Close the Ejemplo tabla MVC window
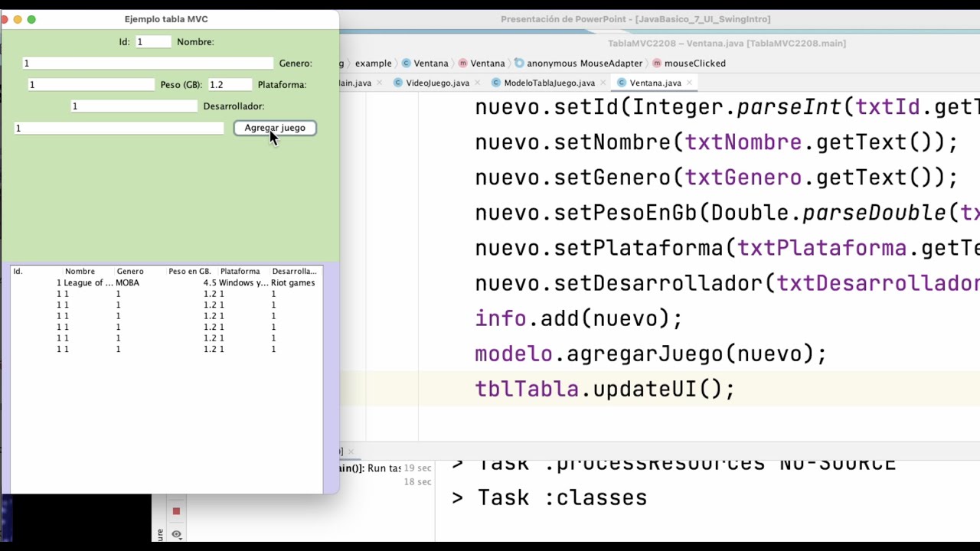The width and height of the screenshot is (980, 551). (5, 19)
